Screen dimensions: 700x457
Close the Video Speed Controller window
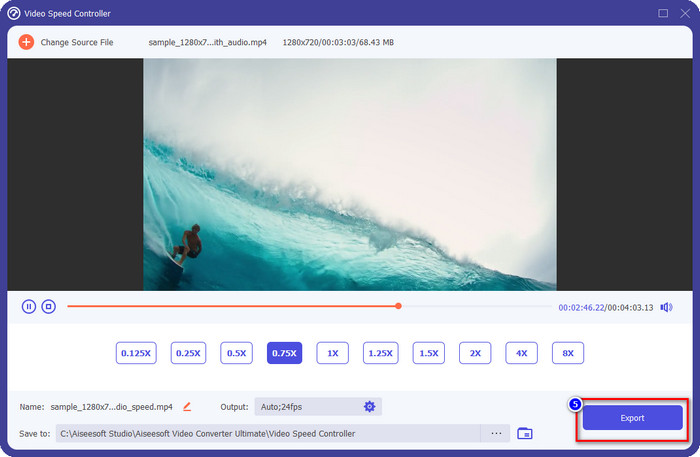(x=685, y=13)
